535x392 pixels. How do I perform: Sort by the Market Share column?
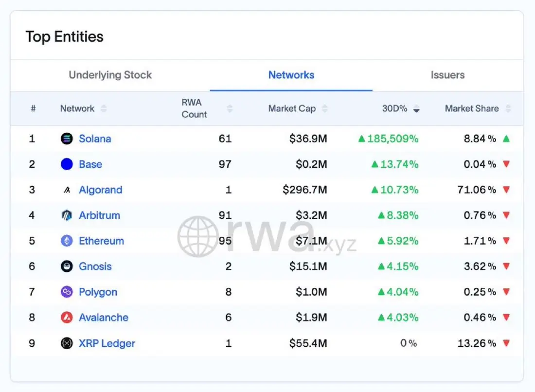(508, 108)
